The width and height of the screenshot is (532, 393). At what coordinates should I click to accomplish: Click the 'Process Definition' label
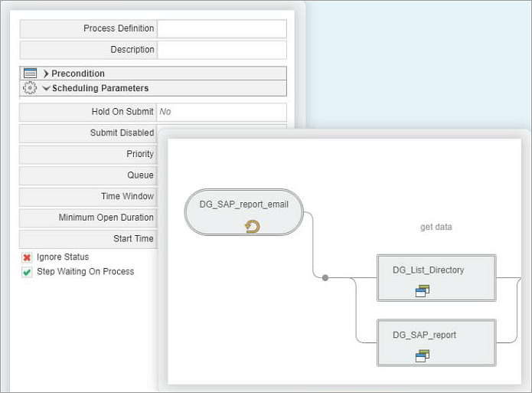(119, 28)
